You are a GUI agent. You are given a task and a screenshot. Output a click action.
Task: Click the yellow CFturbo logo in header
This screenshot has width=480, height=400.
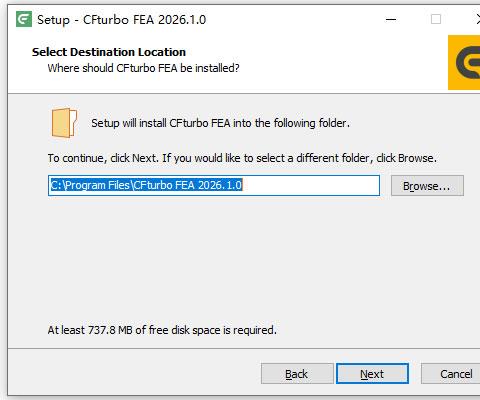(464, 62)
